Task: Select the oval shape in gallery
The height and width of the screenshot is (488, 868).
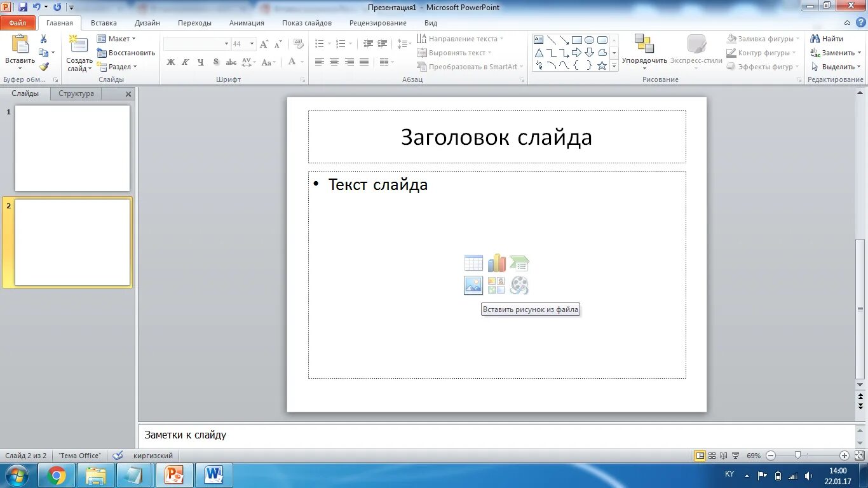Action: tap(589, 40)
